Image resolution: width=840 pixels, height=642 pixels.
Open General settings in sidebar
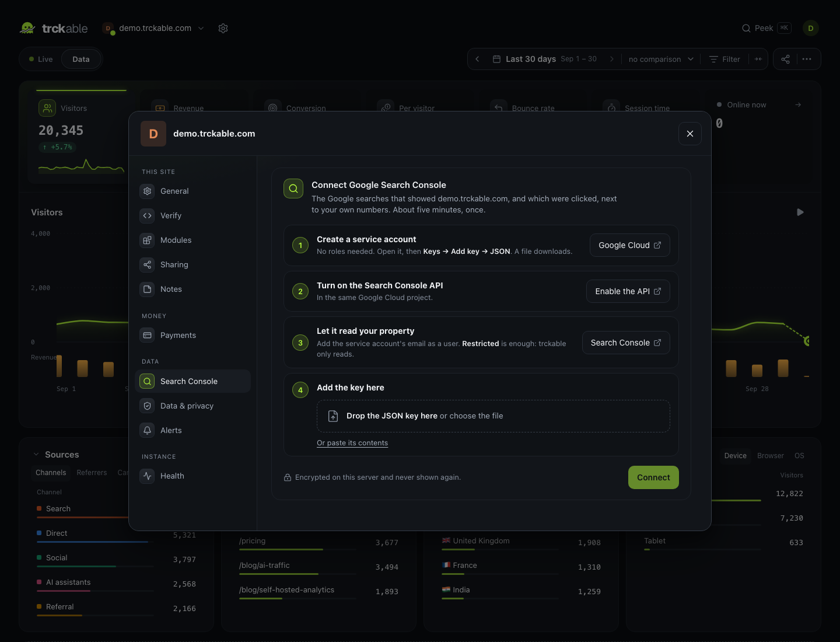pyautogui.click(x=192, y=191)
